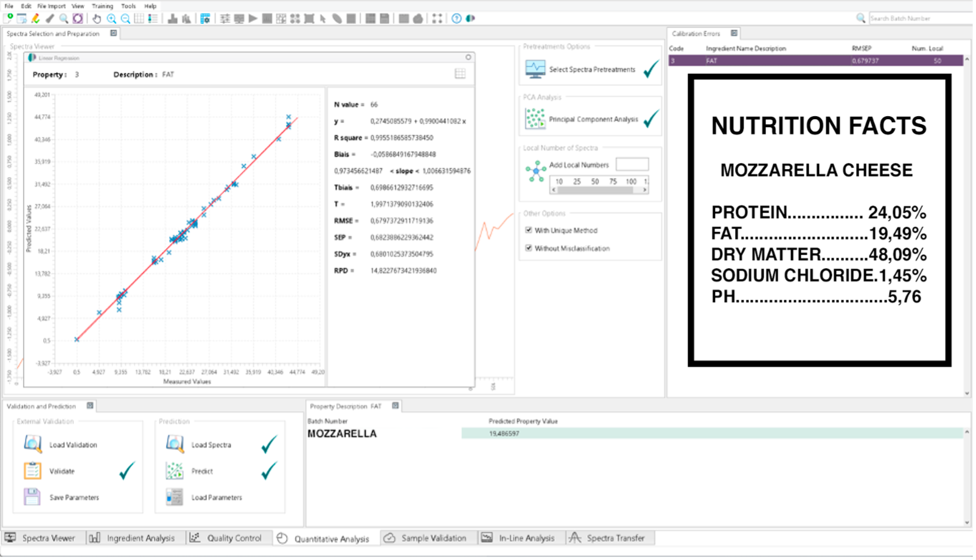Click the Predict icon
Image resolution: width=976 pixels, height=560 pixels.
175,471
